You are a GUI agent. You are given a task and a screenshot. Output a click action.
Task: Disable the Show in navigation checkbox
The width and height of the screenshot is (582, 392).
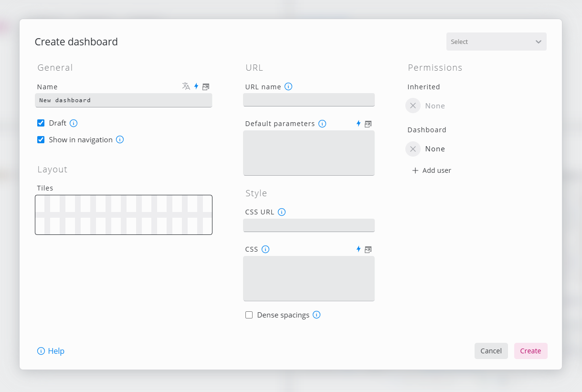(41, 140)
